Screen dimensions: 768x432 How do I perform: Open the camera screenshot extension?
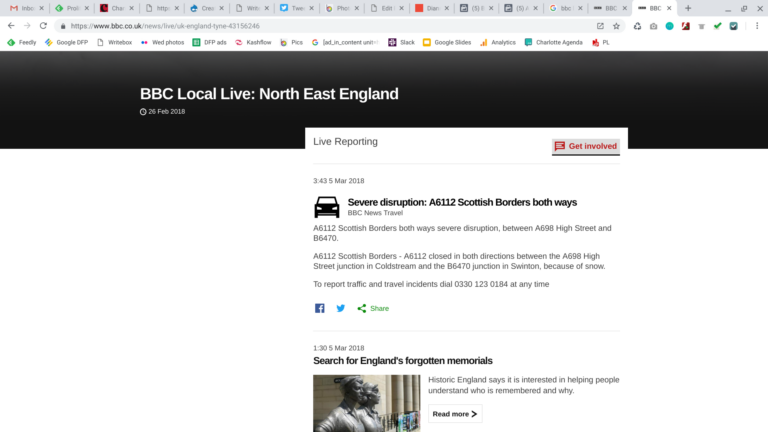(x=653, y=26)
